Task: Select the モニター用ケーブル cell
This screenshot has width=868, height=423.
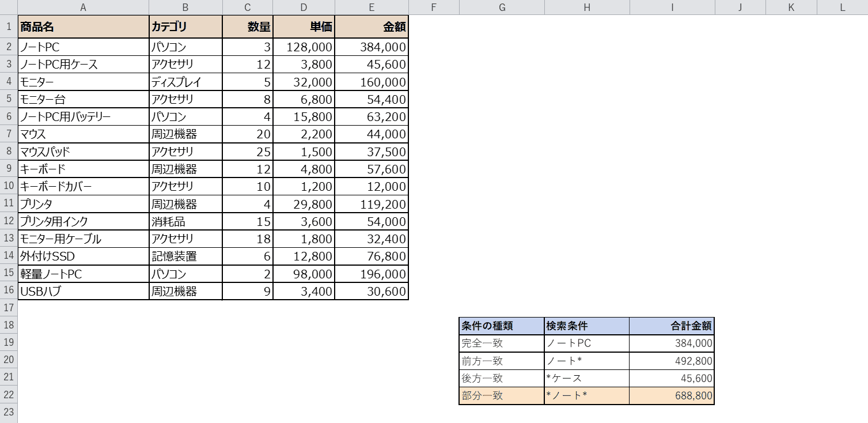Action: pyautogui.click(x=84, y=239)
